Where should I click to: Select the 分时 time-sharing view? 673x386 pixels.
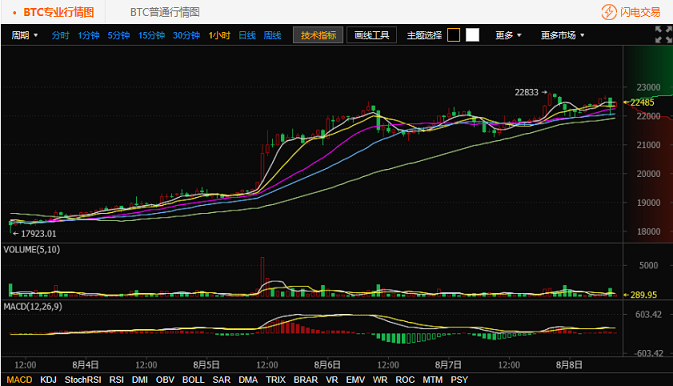(60, 35)
